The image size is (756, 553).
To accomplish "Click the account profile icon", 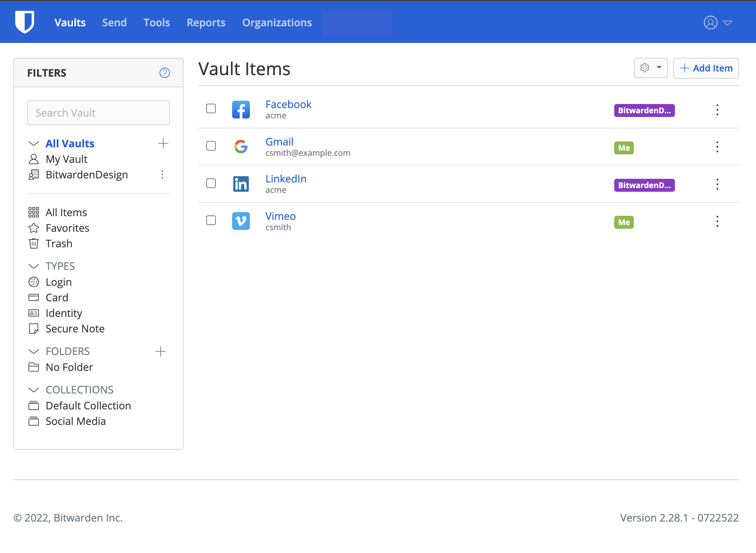I will pyautogui.click(x=710, y=22).
